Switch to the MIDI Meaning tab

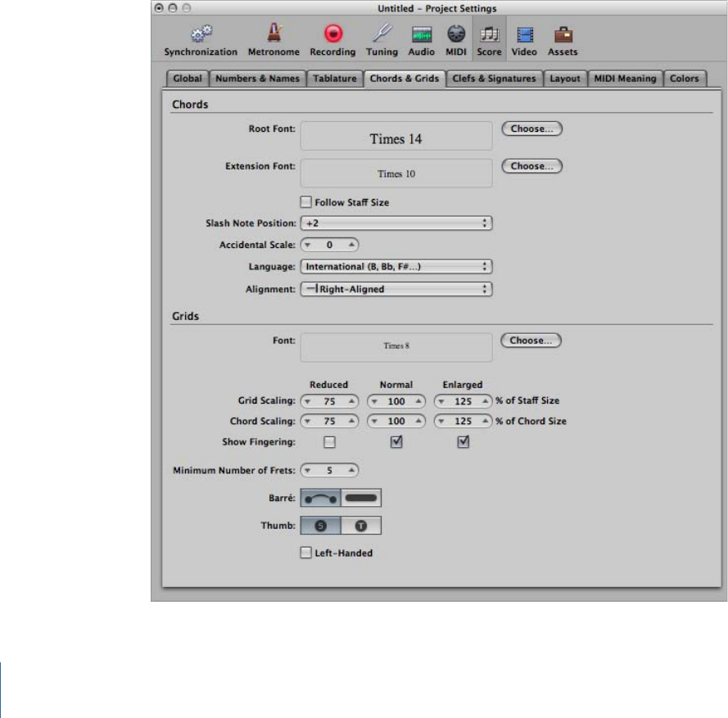pyautogui.click(x=626, y=79)
